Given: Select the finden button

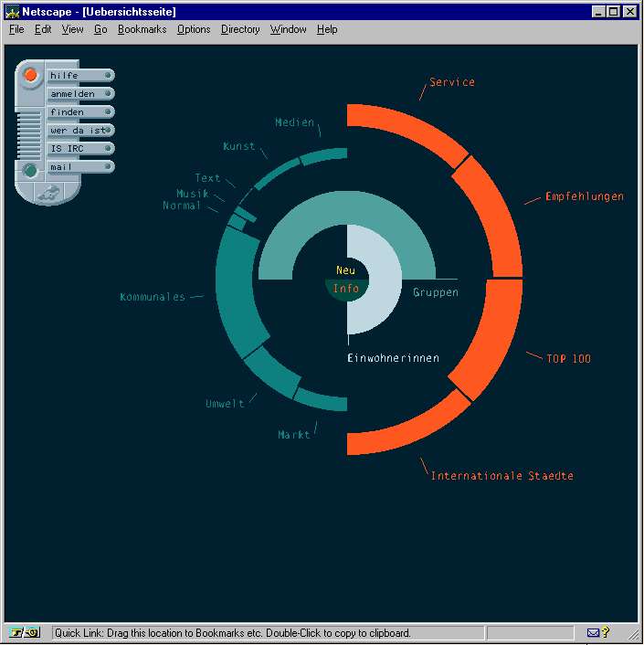Looking at the screenshot, I should [80, 112].
